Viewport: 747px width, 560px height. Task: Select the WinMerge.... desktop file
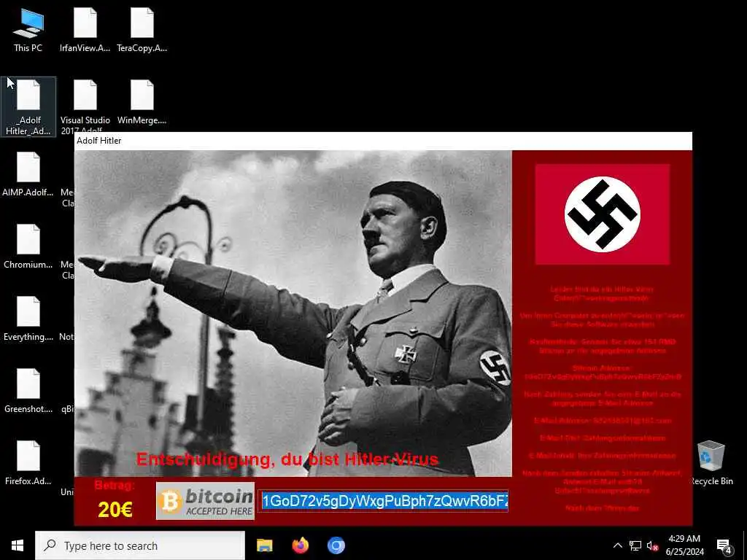(x=142, y=102)
